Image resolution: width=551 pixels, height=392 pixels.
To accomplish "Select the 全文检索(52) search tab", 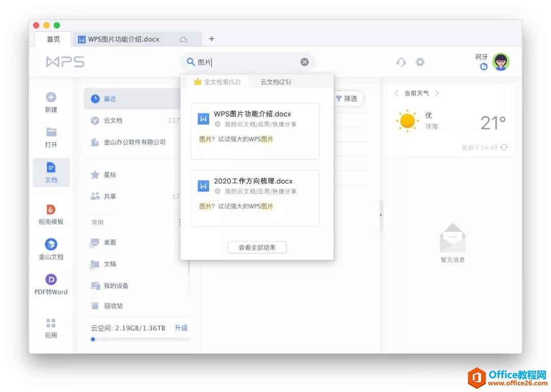I will click(x=217, y=82).
